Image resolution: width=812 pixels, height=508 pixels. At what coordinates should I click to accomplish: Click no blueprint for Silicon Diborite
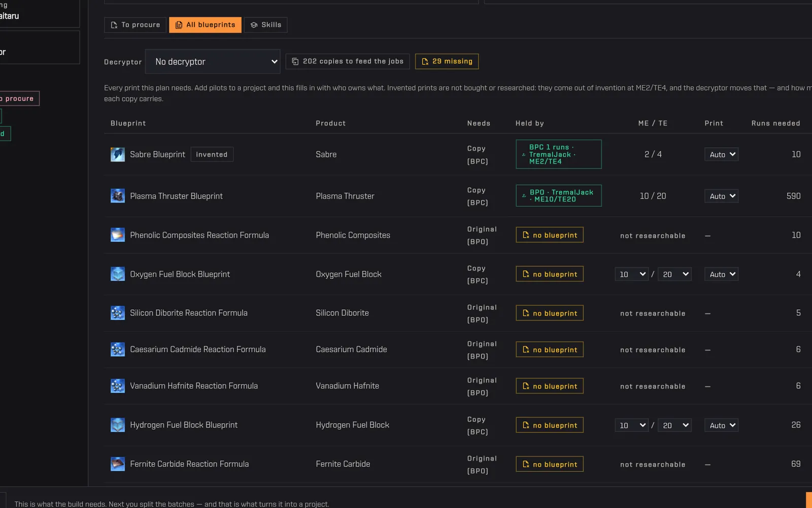tap(550, 313)
